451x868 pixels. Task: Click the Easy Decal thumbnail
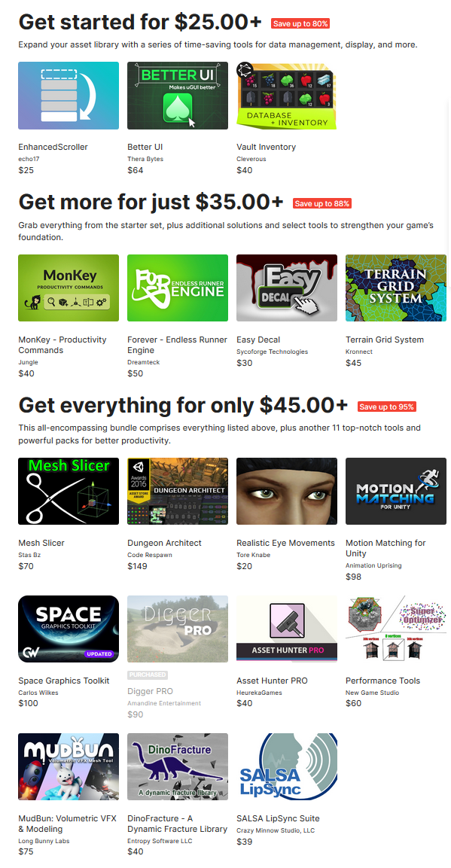coord(287,288)
